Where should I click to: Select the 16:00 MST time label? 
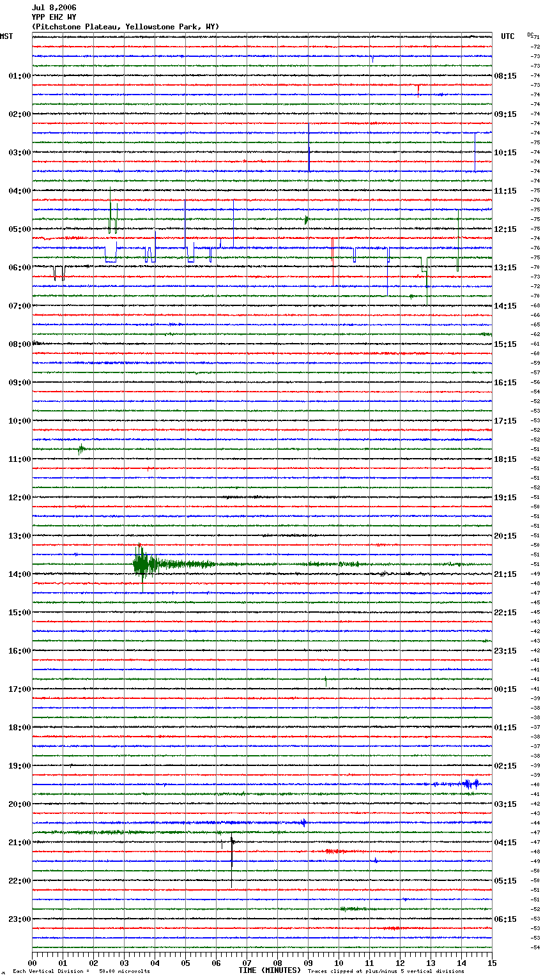coord(20,651)
